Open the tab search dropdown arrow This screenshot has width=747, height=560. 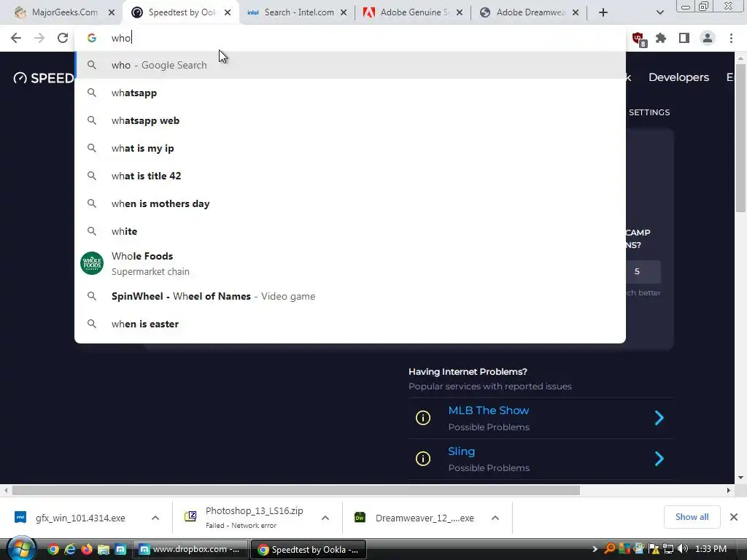[x=659, y=12]
